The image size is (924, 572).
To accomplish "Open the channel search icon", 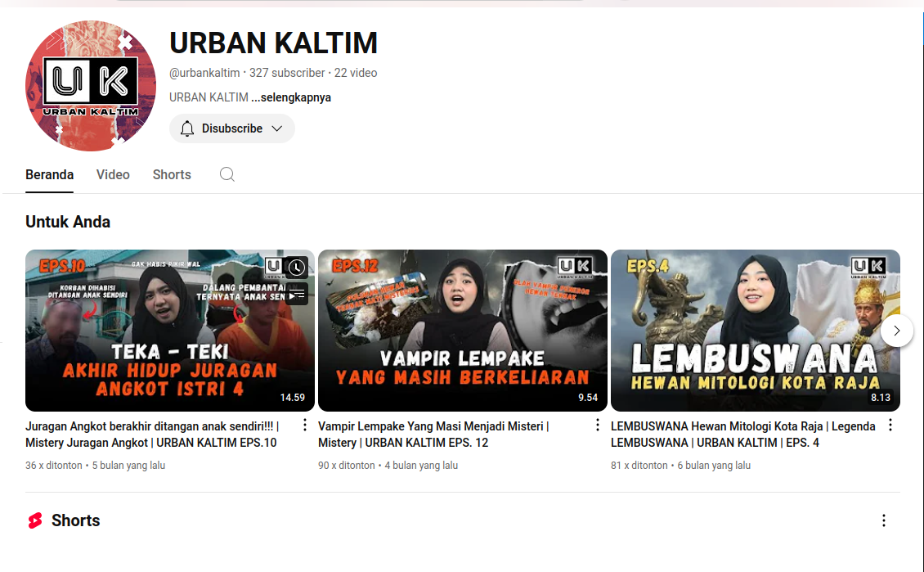I will click(x=227, y=174).
